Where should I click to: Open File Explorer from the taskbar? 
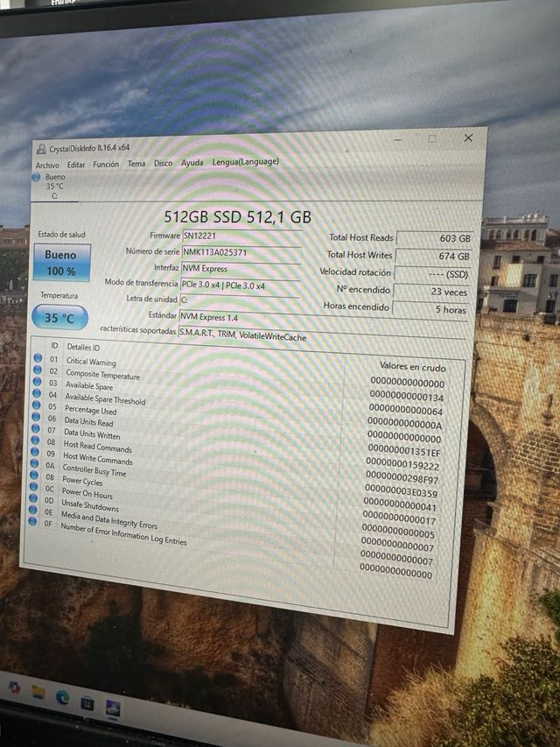(x=38, y=692)
